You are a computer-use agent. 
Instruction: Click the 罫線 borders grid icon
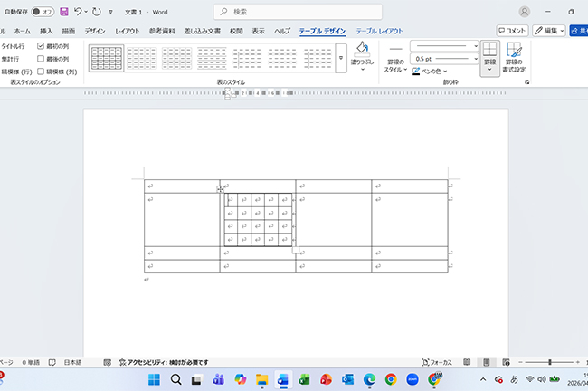[x=489, y=49]
